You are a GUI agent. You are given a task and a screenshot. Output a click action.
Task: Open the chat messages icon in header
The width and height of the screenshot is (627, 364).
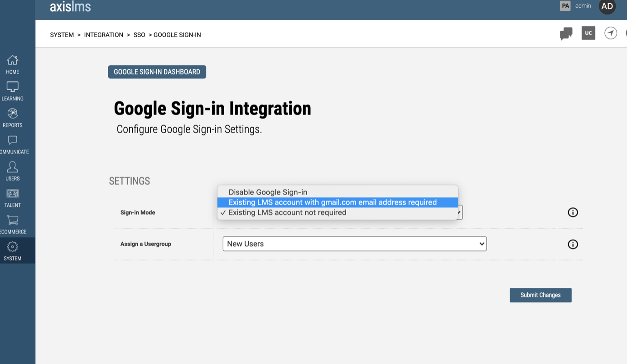coord(566,34)
